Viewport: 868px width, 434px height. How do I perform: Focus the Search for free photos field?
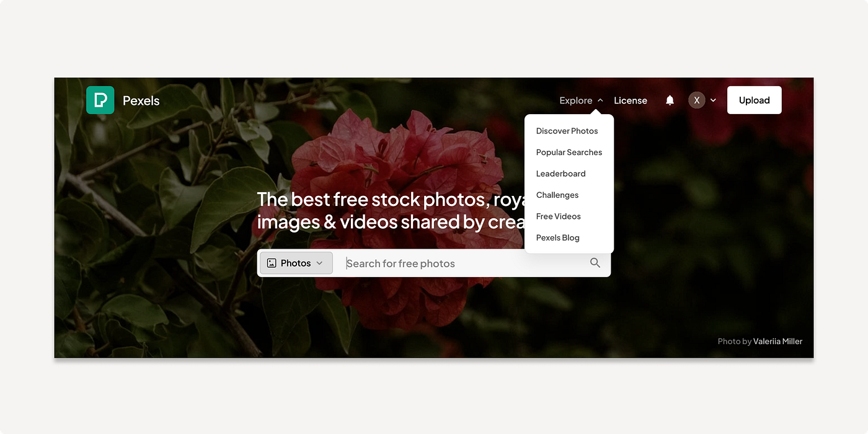tap(465, 263)
